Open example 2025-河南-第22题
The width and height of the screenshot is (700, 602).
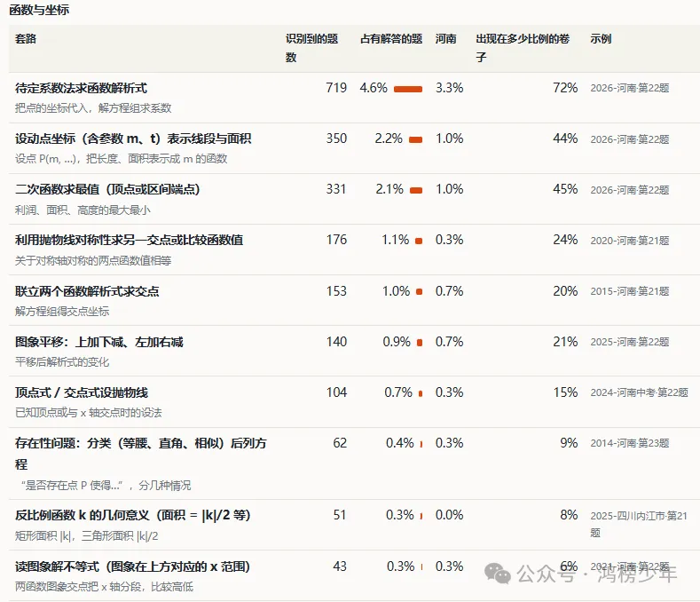point(629,342)
